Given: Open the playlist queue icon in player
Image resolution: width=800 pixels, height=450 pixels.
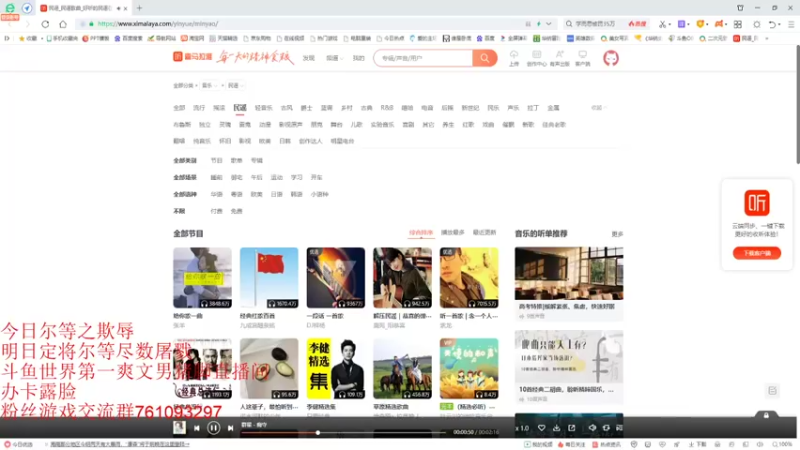Looking at the screenshot, I should tap(619, 428).
